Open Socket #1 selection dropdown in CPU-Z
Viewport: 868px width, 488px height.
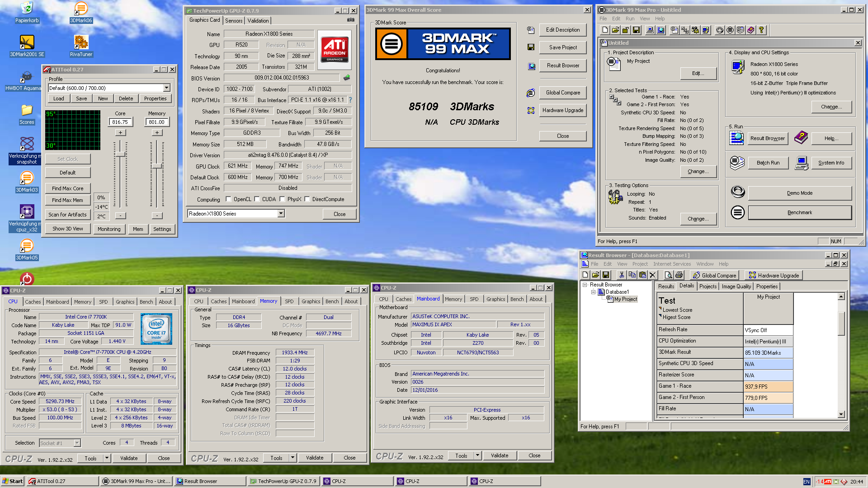[x=77, y=443]
